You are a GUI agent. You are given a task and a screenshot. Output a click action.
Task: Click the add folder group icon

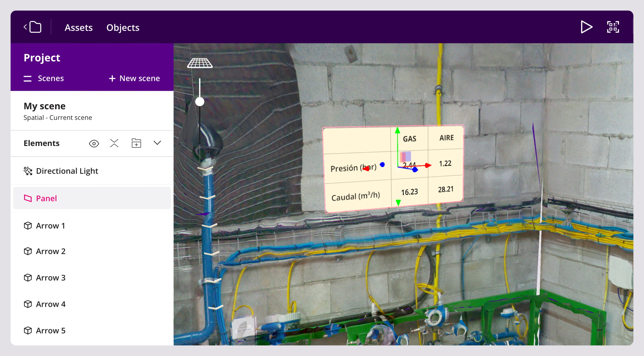(x=136, y=143)
